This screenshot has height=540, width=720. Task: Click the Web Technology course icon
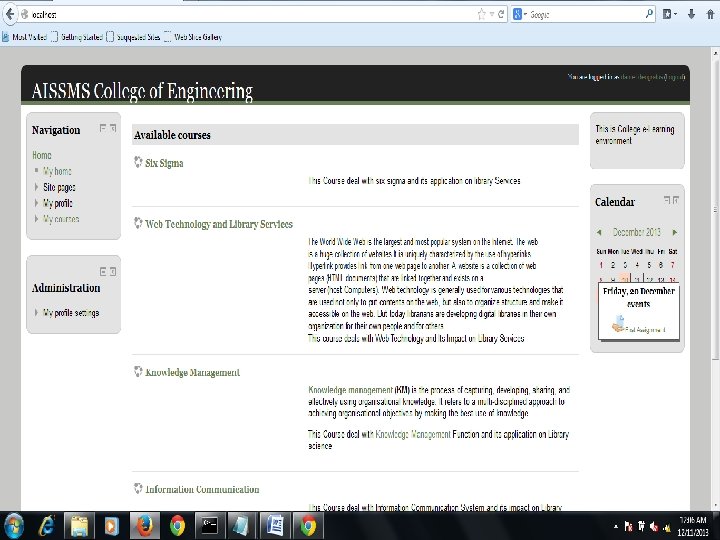(x=138, y=223)
